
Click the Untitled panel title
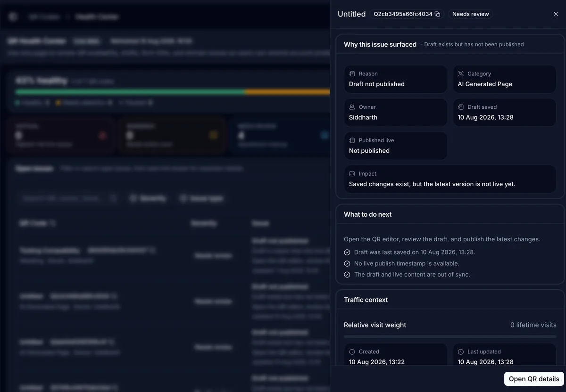351,14
